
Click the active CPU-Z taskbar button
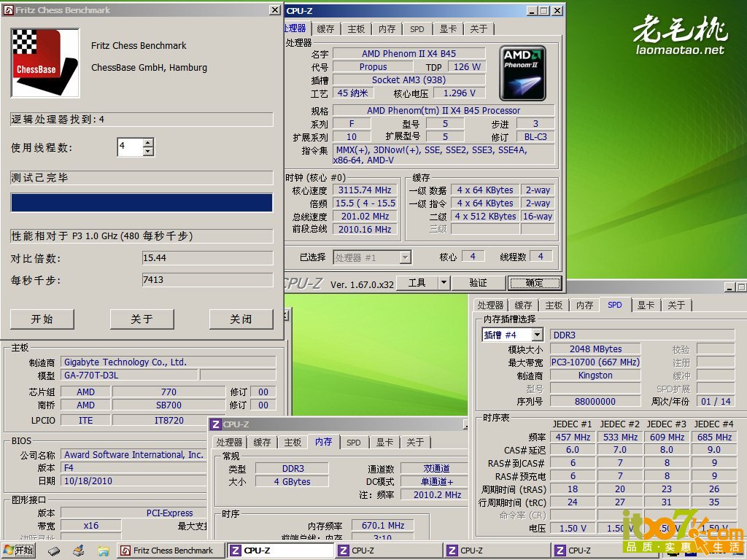(x=281, y=551)
